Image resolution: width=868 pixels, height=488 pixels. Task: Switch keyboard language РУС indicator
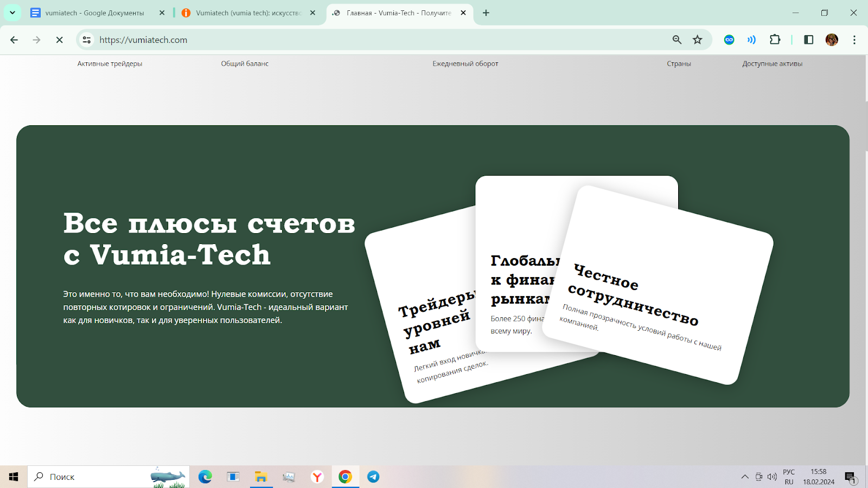point(789,477)
